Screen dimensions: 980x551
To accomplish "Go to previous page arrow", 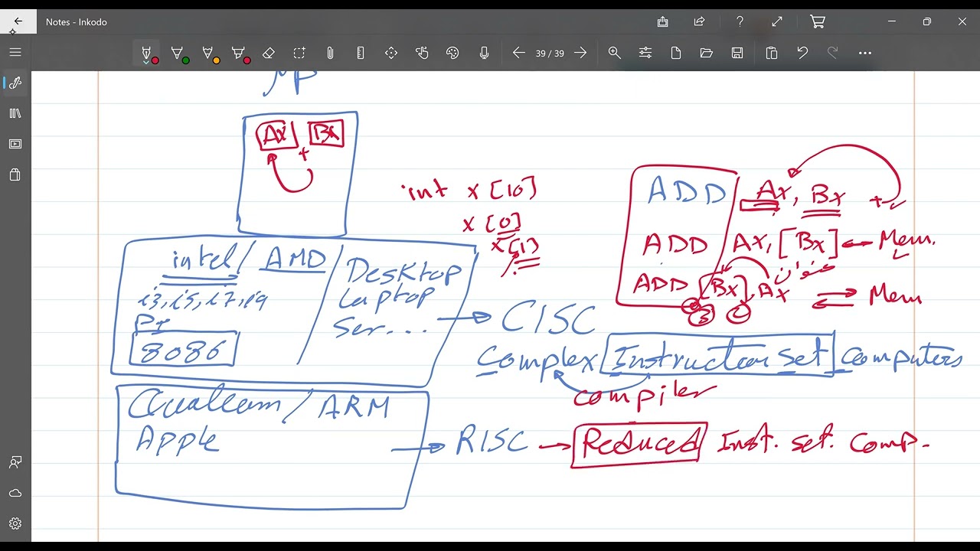I will pyautogui.click(x=519, y=53).
